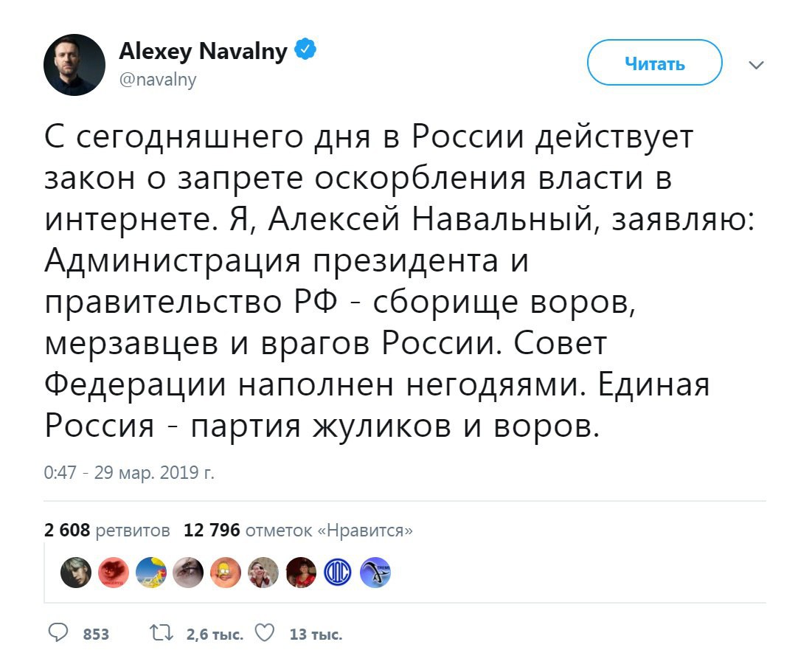Click the Alexey Navalny display name
This screenshot has height=653, width=812.
coord(203,52)
